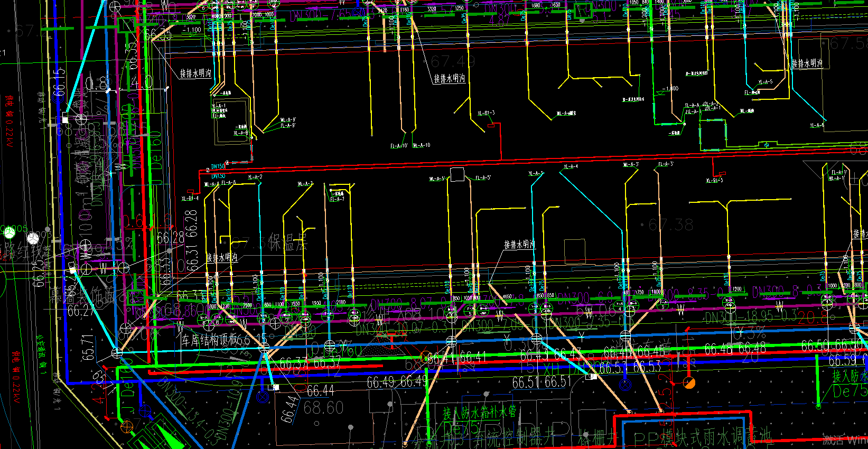The width and height of the screenshot is (868, 449).
Task: Click the FL-A-3' label
Action: tap(666, 164)
